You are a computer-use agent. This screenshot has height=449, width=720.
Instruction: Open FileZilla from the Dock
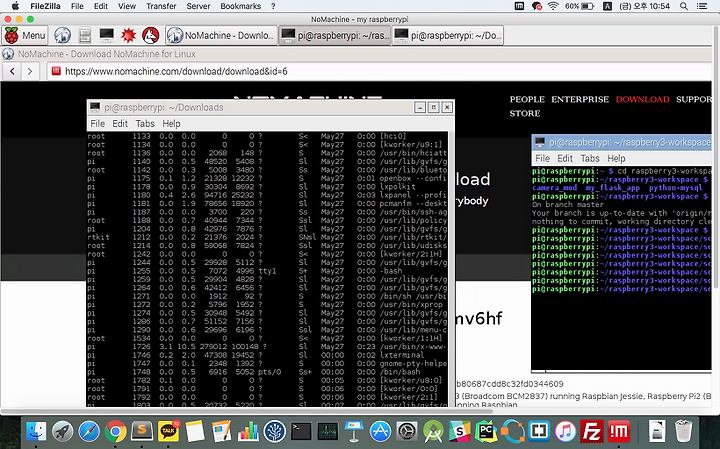pos(592,432)
